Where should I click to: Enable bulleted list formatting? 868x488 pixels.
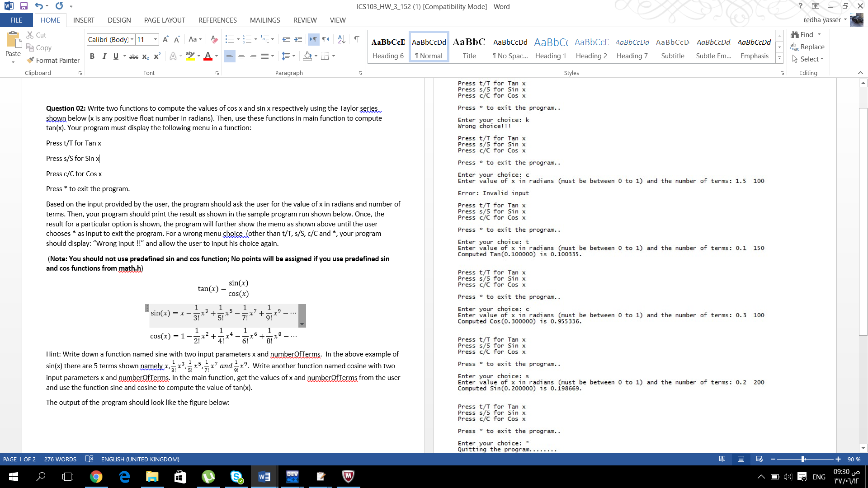230,39
